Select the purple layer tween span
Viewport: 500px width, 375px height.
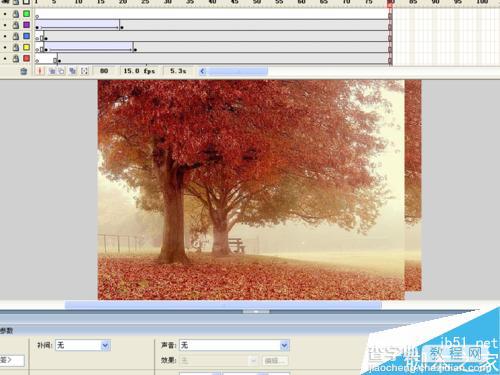point(78,25)
